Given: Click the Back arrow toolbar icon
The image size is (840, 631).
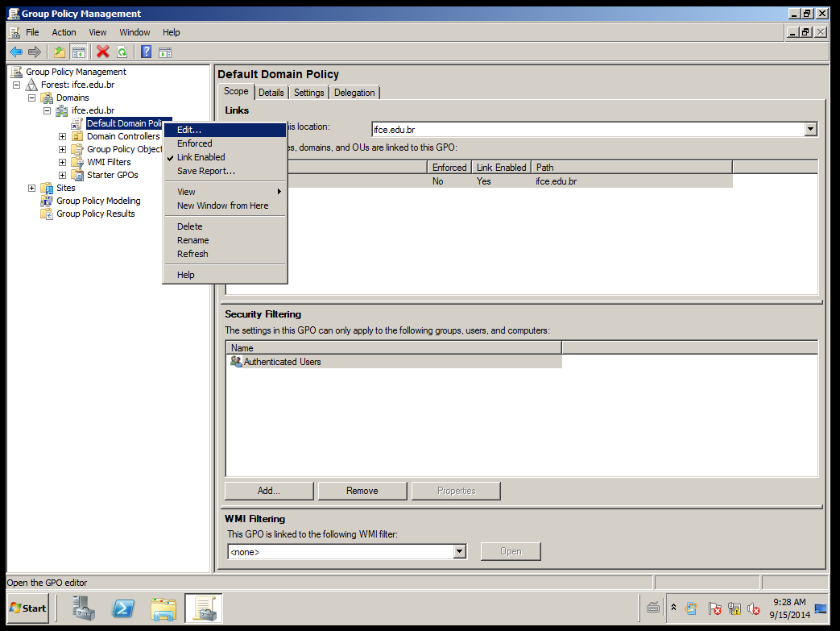Looking at the screenshot, I should point(16,52).
